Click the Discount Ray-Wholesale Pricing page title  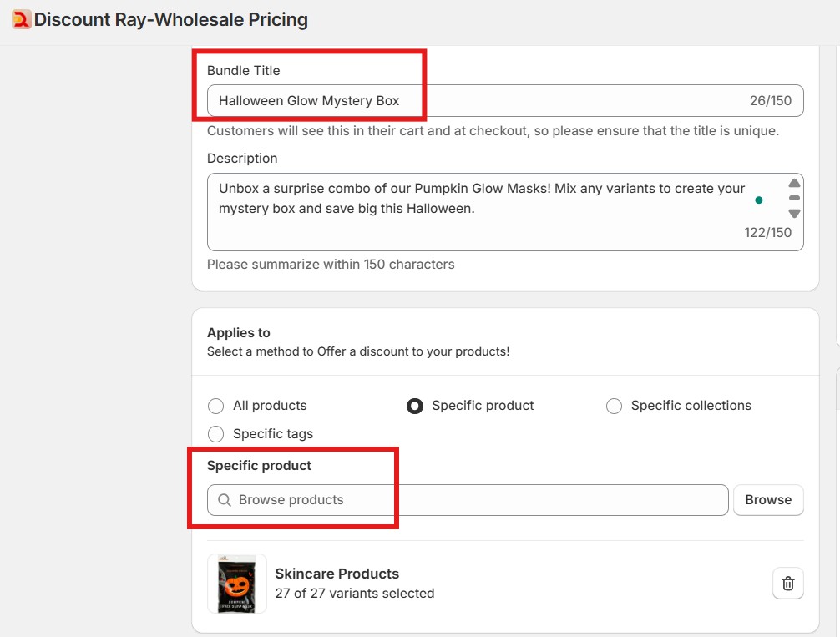click(x=171, y=19)
